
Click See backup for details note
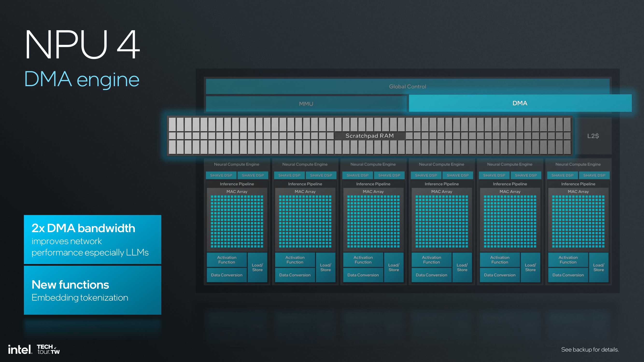tap(590, 349)
